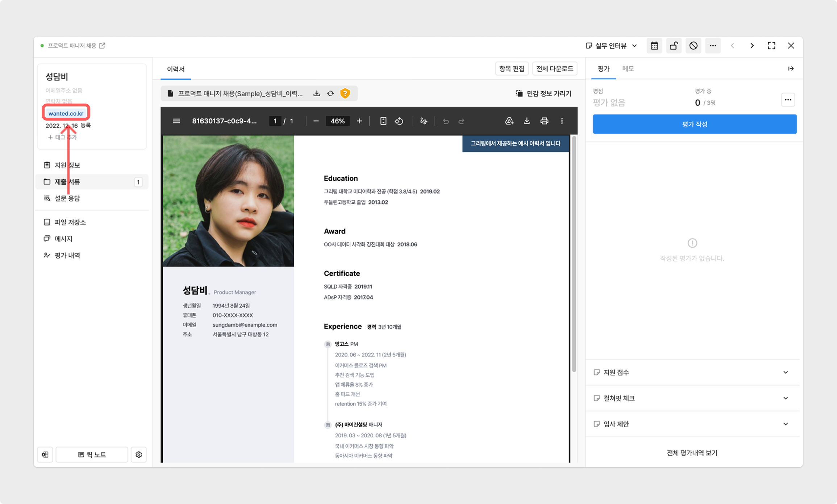The height and width of the screenshot is (504, 837).
Task: Click the blue 평가 작성 button
Action: click(695, 124)
